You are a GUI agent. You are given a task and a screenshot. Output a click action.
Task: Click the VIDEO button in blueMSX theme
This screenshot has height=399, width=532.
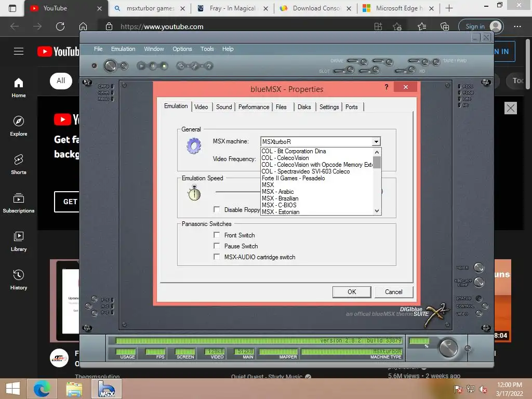pyautogui.click(x=478, y=313)
